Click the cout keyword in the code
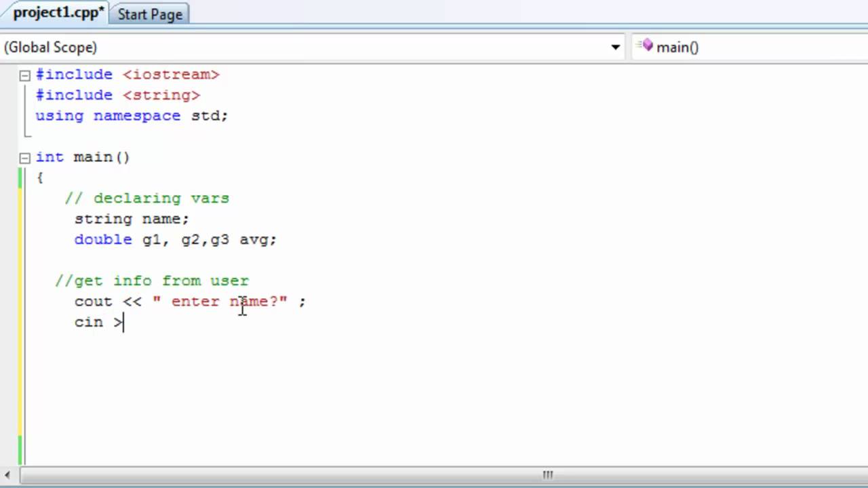This screenshot has width=868, height=488. click(93, 302)
